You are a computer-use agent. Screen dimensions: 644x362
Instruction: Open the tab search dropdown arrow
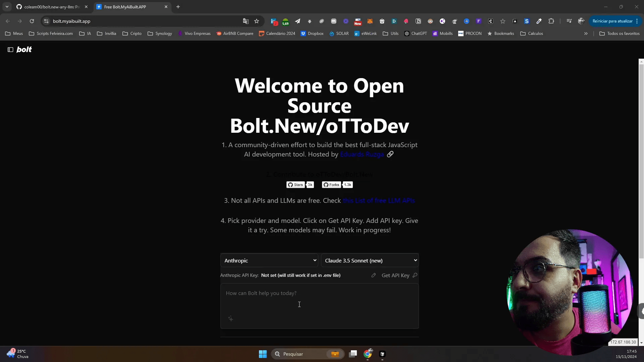coord(7,7)
